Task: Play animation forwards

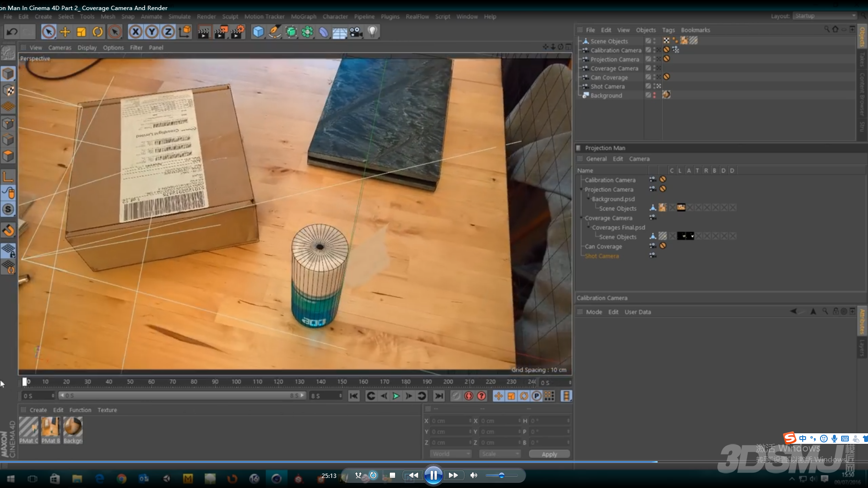Action: point(396,396)
